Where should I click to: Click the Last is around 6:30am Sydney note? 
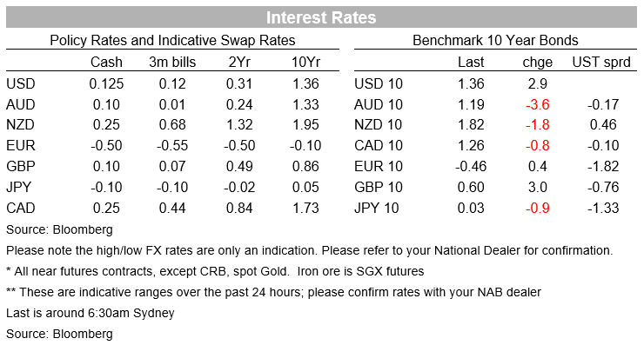91,313
